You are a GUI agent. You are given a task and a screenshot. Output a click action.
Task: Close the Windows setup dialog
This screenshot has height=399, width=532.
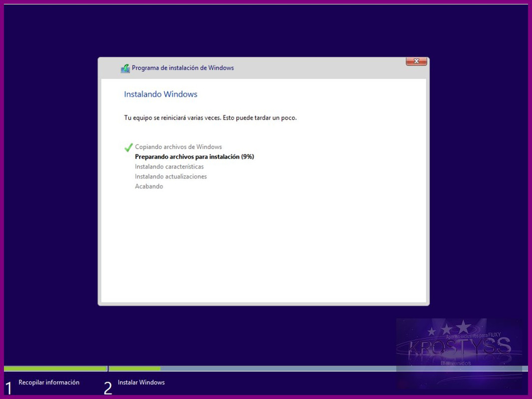[x=416, y=61]
